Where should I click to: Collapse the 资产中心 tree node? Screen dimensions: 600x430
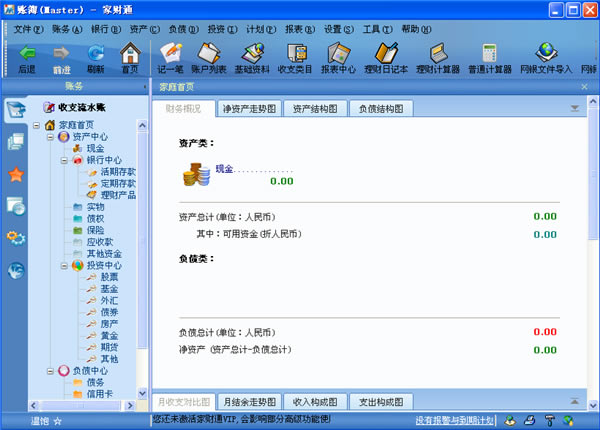pyautogui.click(x=50, y=137)
